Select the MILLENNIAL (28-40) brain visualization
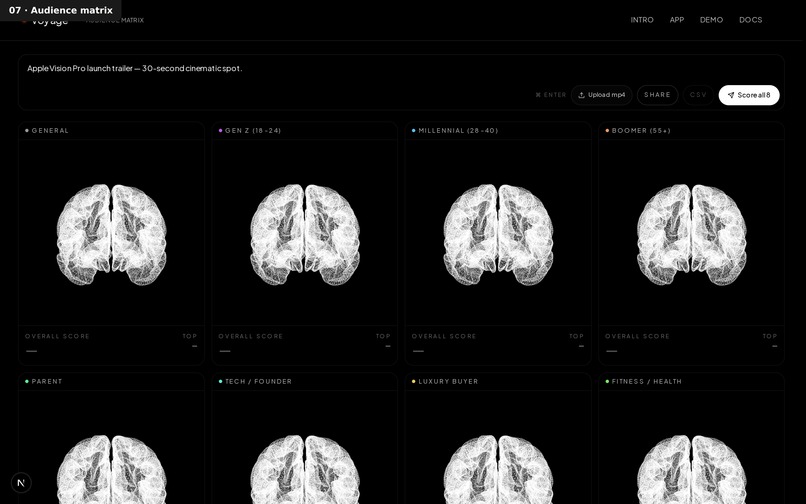The width and height of the screenshot is (806, 504). (498, 235)
